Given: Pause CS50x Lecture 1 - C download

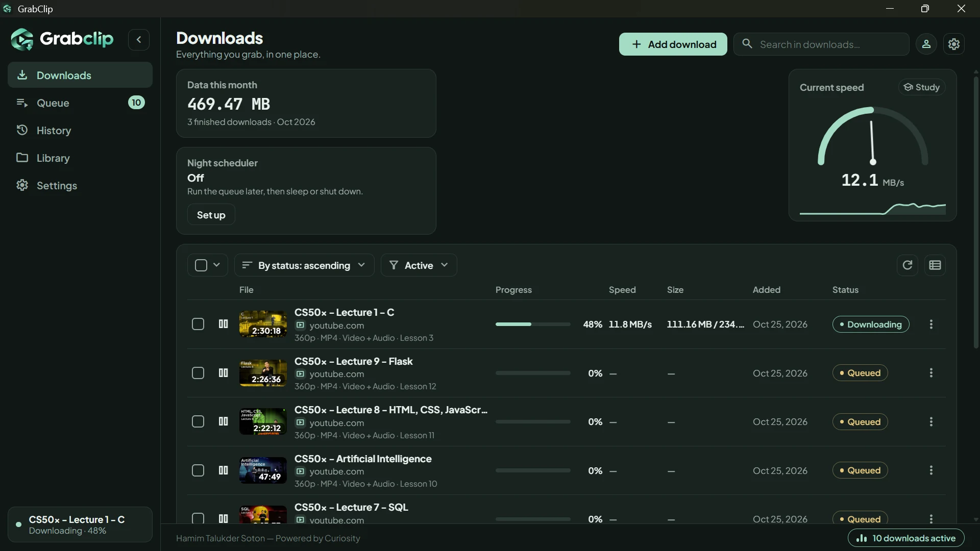Looking at the screenshot, I should [x=223, y=324].
